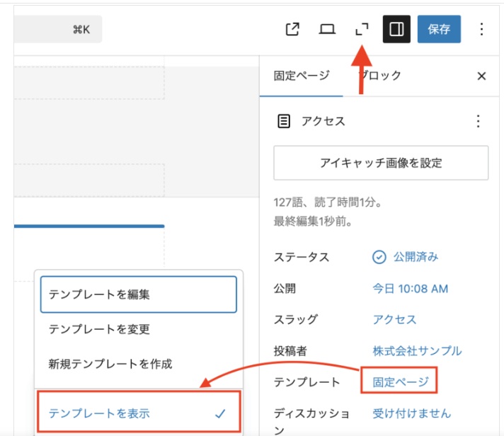Click the ディスカッション label
The width and height of the screenshot is (504, 436).
pyautogui.click(x=311, y=420)
